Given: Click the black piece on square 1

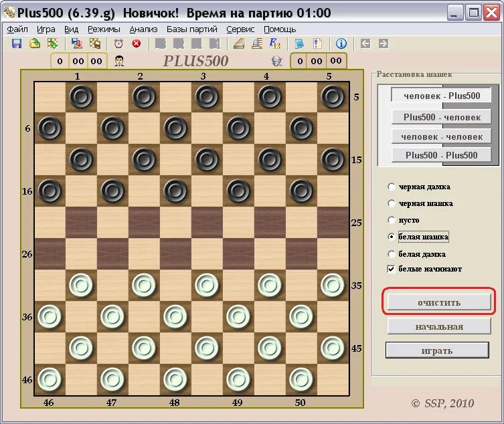Looking at the screenshot, I should pyautogui.click(x=81, y=97).
